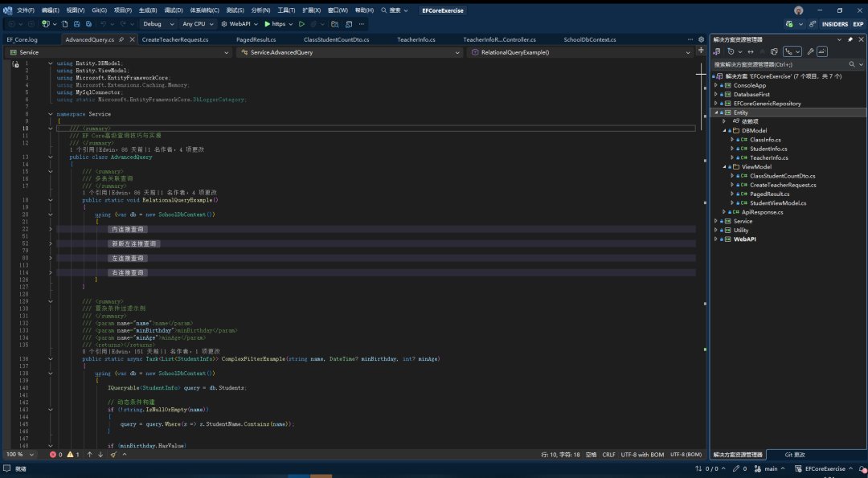The height and width of the screenshot is (478, 868).
Task: Click the Solution Explorer search box
Action: click(772, 63)
